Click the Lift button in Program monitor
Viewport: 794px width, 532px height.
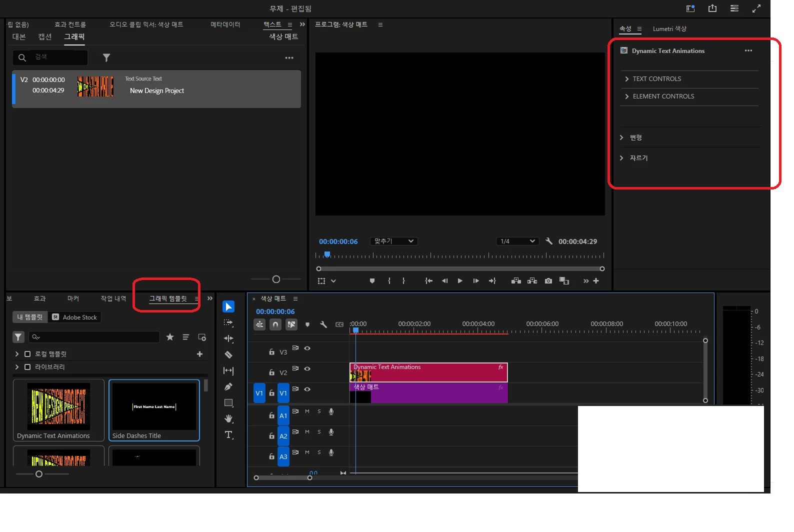[516, 281]
